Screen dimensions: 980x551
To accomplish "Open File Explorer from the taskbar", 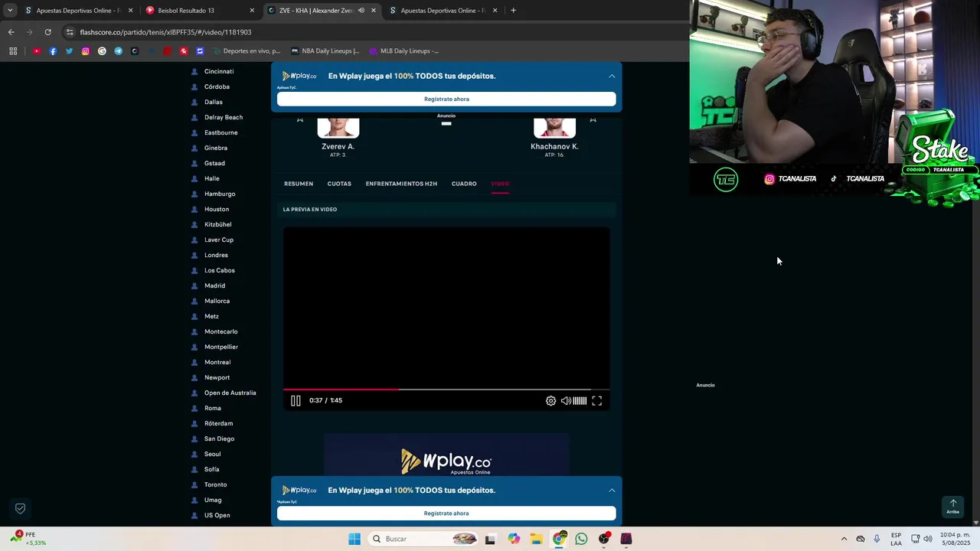I will [x=536, y=539].
